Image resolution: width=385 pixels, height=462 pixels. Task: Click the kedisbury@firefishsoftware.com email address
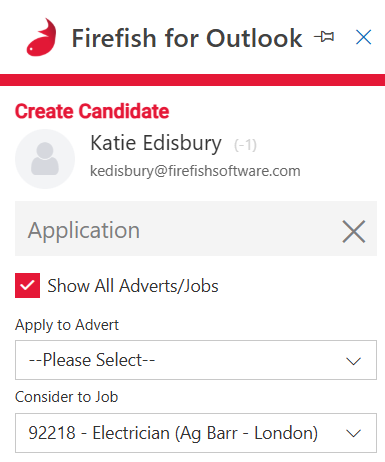coord(195,171)
